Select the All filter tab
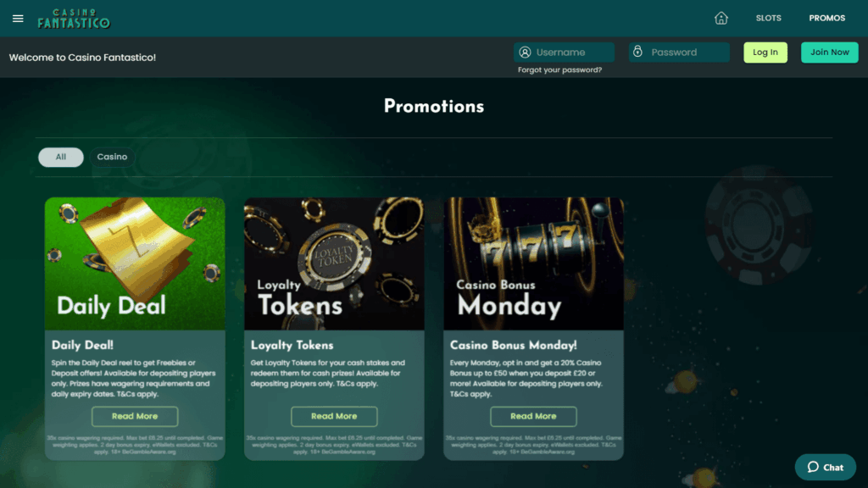 tap(61, 157)
